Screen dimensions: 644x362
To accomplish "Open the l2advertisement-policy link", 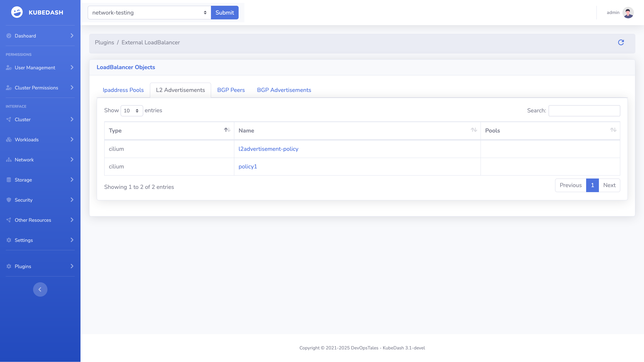I will click(268, 149).
